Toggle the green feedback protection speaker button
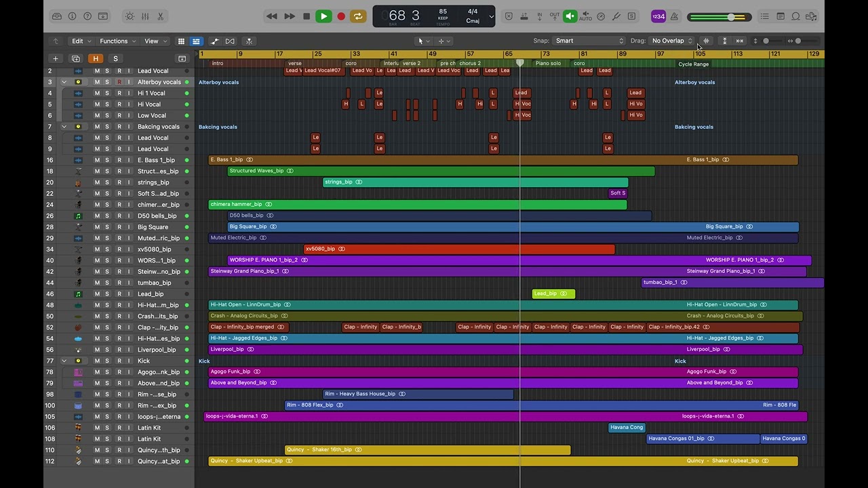 tap(570, 16)
